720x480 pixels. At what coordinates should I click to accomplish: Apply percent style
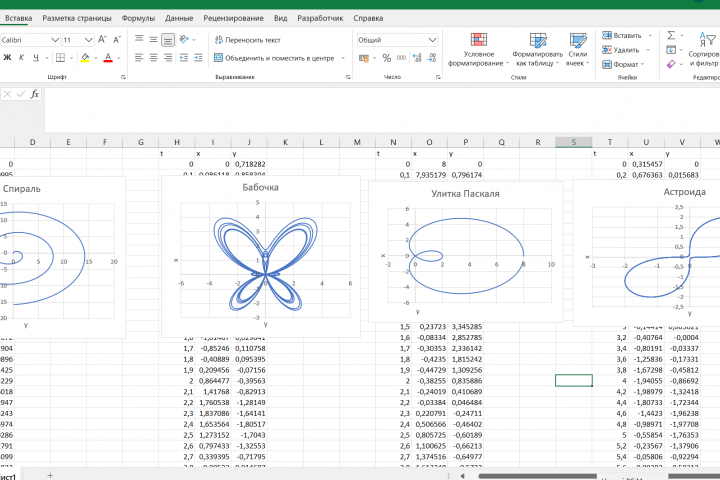tap(387, 58)
